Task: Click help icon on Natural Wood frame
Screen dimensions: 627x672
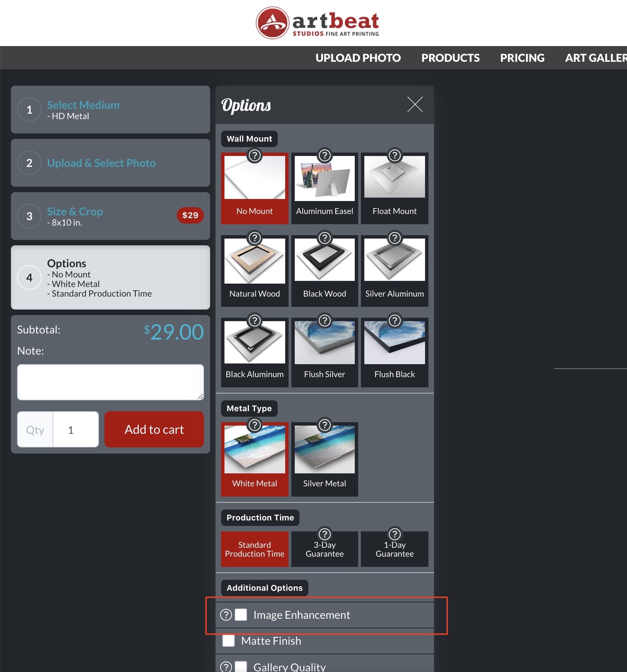Action: pos(254,238)
